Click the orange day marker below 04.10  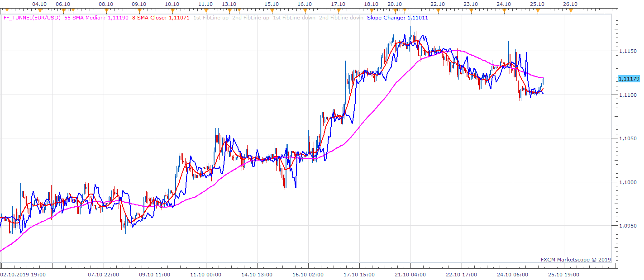point(39,10)
